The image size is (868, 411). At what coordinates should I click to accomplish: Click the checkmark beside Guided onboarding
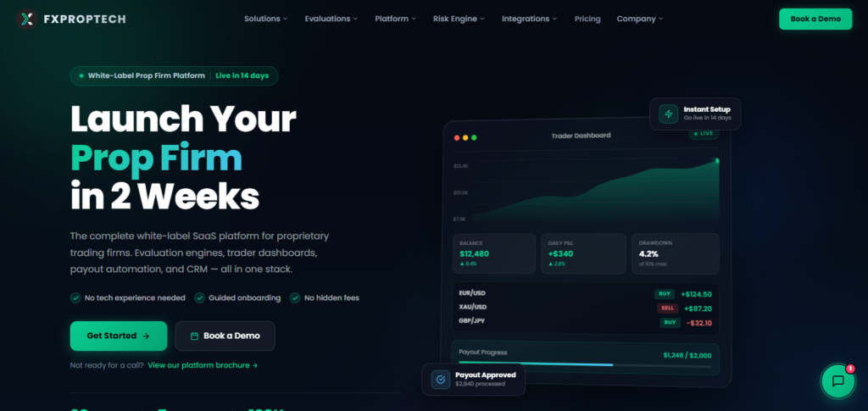[199, 297]
